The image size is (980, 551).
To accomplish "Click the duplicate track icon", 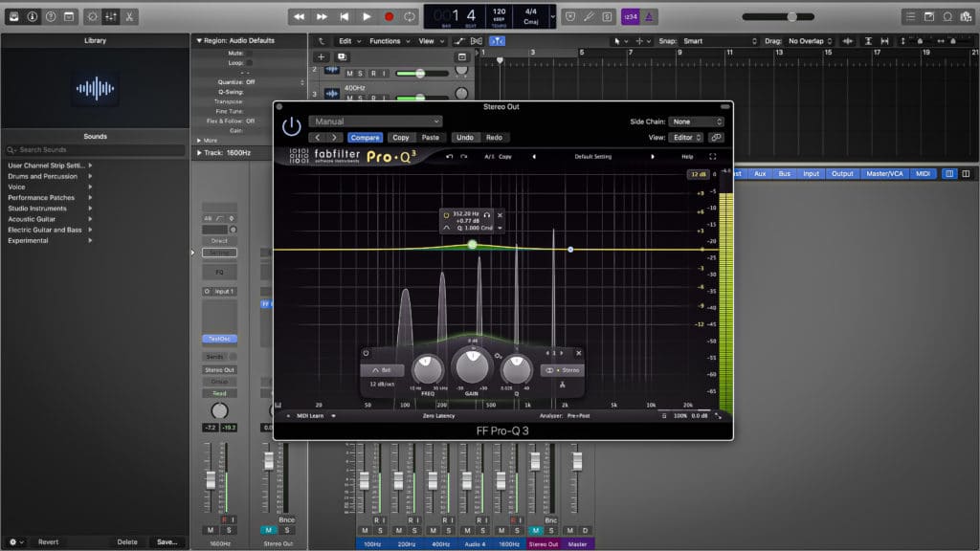I will pos(342,56).
